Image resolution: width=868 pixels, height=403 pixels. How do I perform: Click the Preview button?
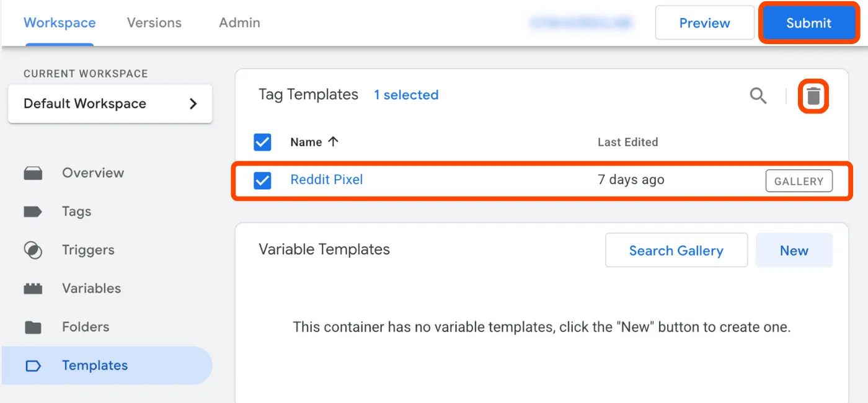pyautogui.click(x=704, y=24)
